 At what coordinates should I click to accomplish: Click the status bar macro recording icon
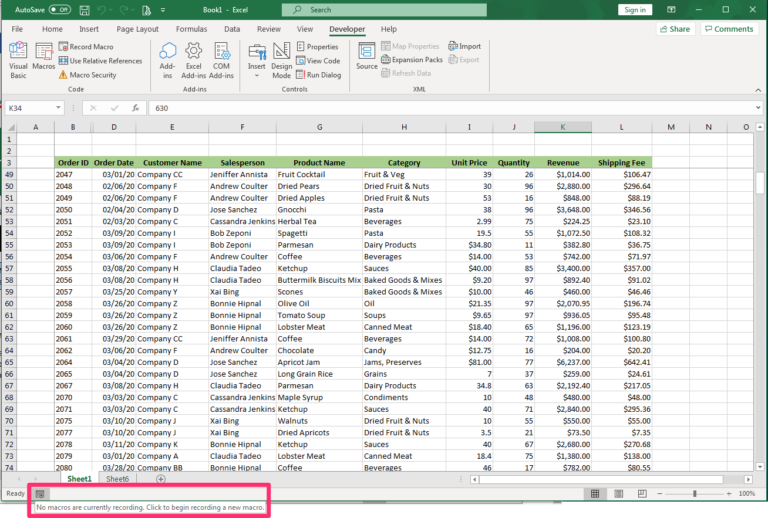pyautogui.click(x=40, y=494)
